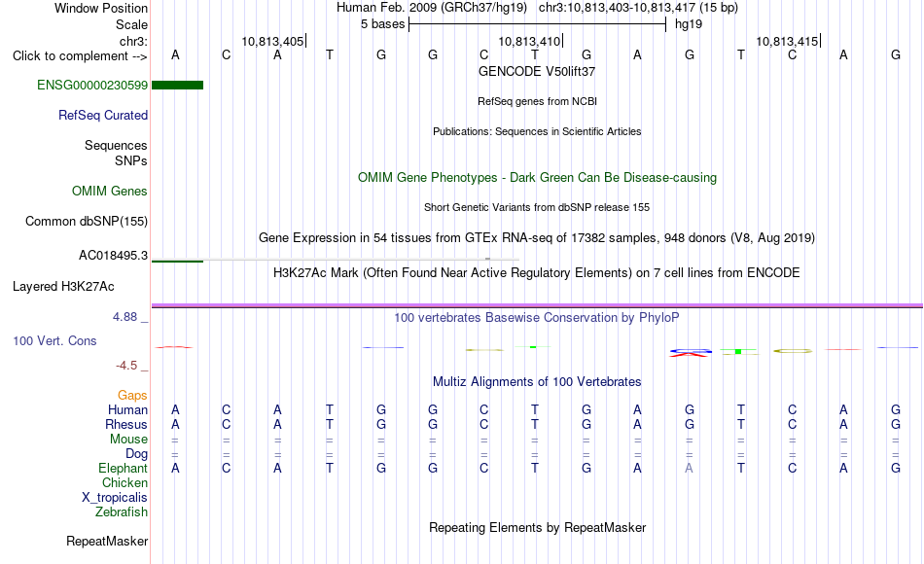Select the Gaps row label
The image size is (924, 564).
click(132, 395)
